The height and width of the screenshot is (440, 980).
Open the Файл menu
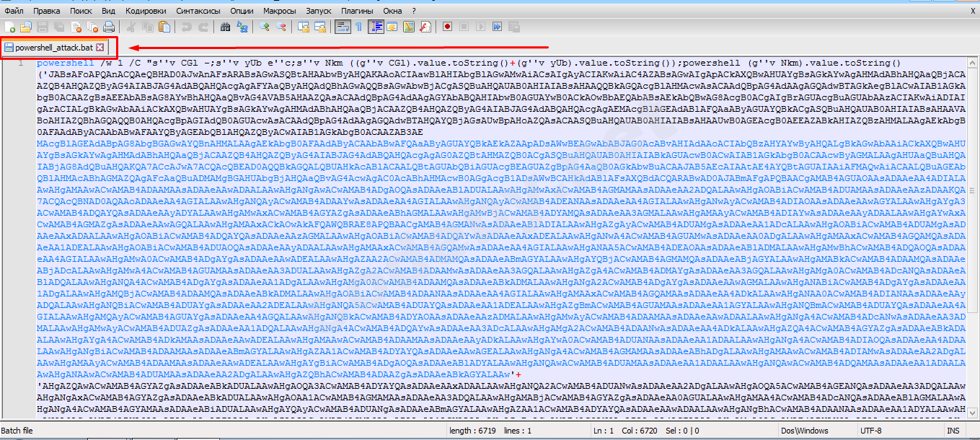(x=13, y=11)
